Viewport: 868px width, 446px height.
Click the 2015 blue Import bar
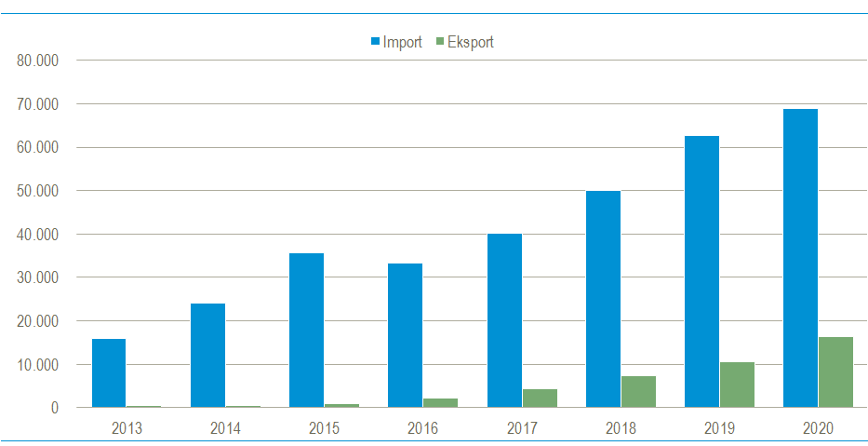(x=306, y=330)
